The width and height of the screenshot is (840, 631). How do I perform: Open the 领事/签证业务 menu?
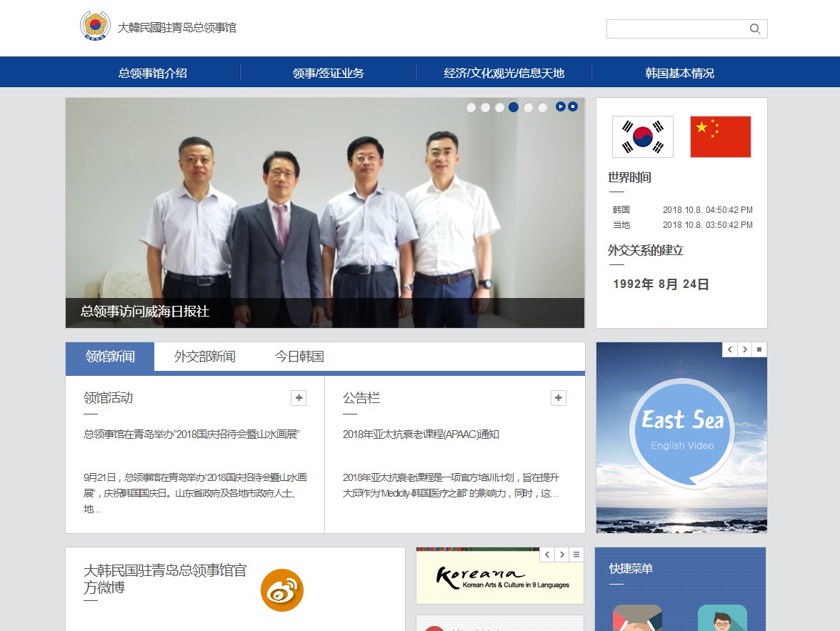point(328,72)
